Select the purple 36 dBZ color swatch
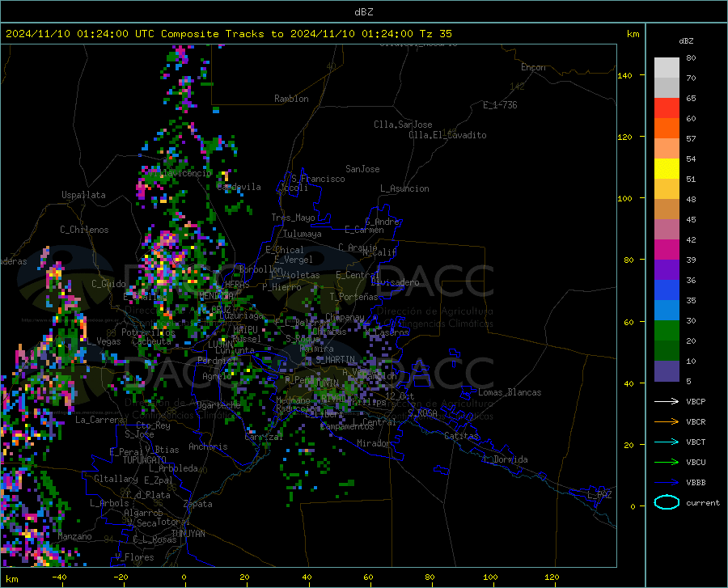The image size is (728, 588). tap(667, 270)
